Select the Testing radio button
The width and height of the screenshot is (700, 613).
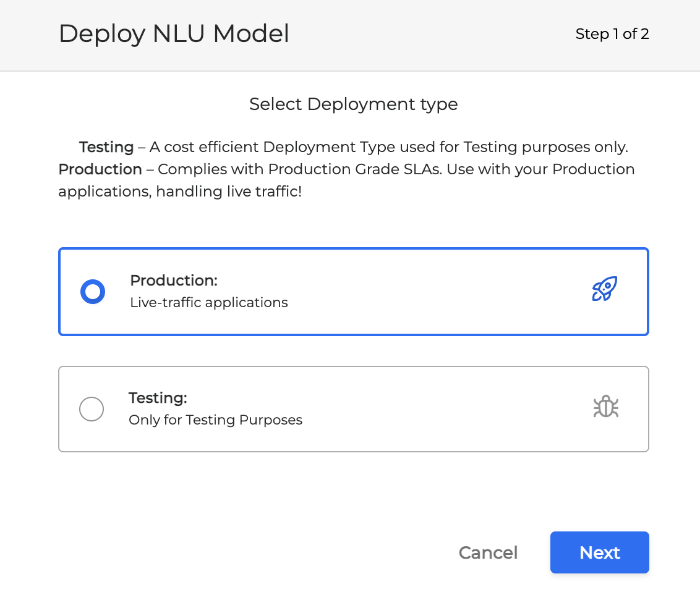pos(92,409)
